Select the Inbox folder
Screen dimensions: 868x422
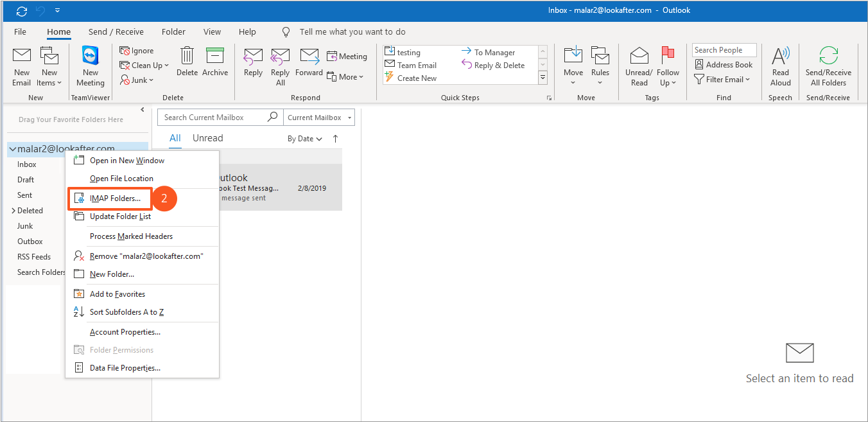pyautogui.click(x=27, y=164)
